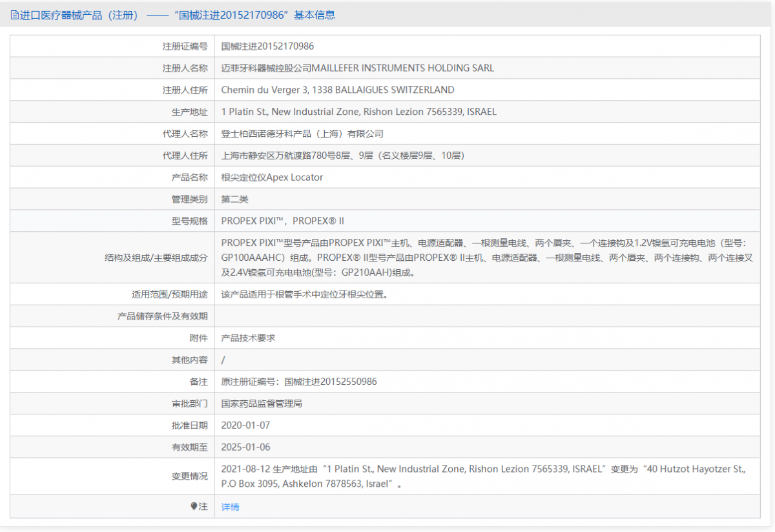Click the 有效期至 label
775x532 pixels.
coord(190,447)
